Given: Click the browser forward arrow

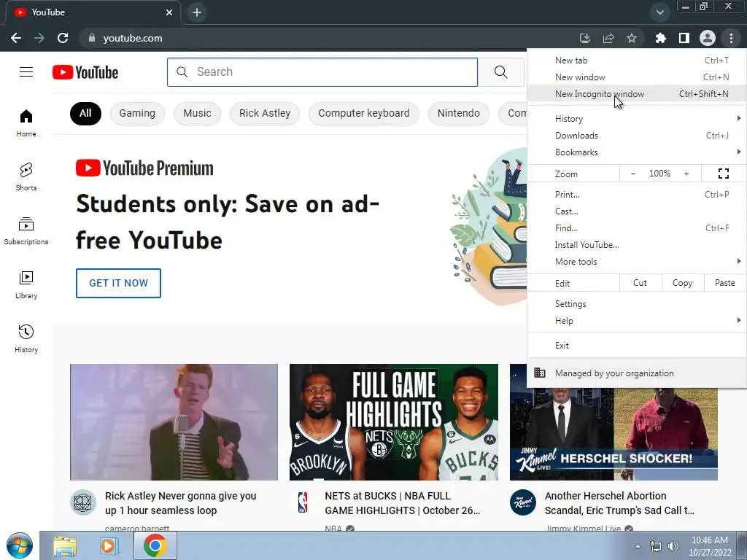Looking at the screenshot, I should point(39,38).
